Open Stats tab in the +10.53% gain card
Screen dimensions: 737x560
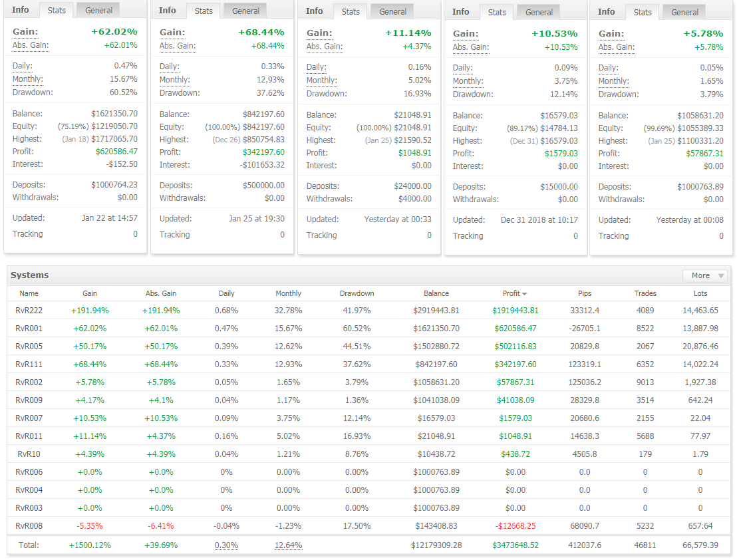point(497,12)
